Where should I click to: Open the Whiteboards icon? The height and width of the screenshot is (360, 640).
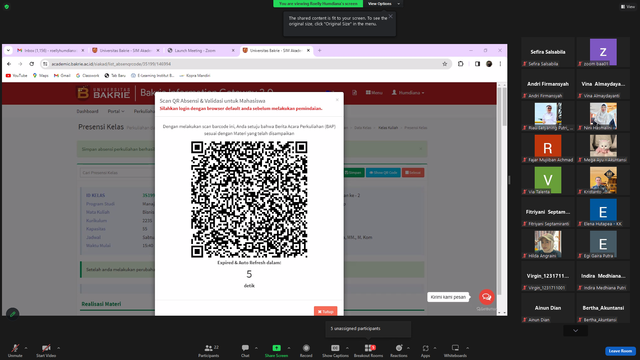(455, 348)
